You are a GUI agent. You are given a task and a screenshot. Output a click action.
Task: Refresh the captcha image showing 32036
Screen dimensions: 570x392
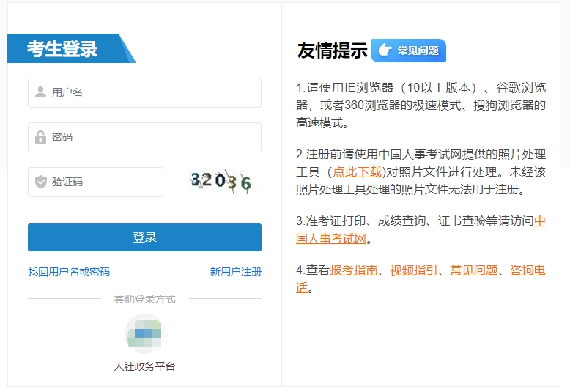click(221, 182)
